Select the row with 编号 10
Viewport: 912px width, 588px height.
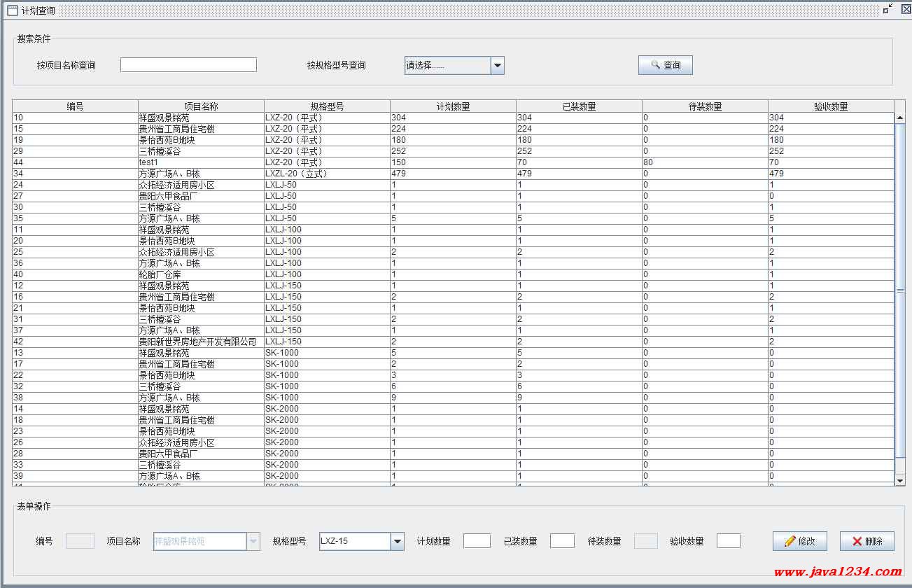click(x=454, y=118)
